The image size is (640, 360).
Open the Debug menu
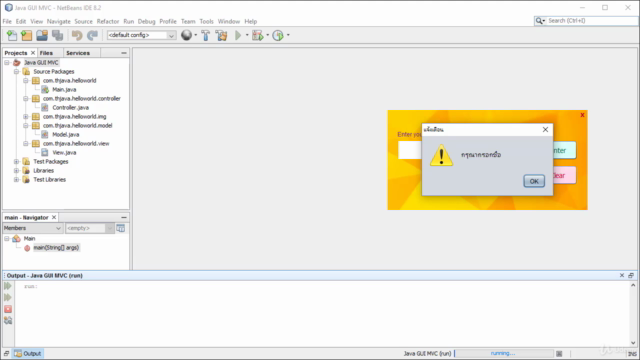pos(147,21)
